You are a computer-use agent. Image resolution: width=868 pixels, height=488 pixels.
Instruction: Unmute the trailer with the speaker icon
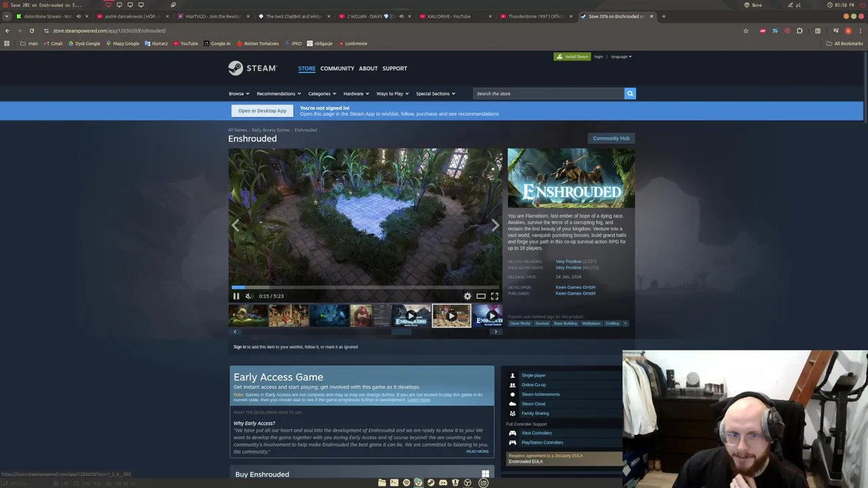(x=249, y=296)
